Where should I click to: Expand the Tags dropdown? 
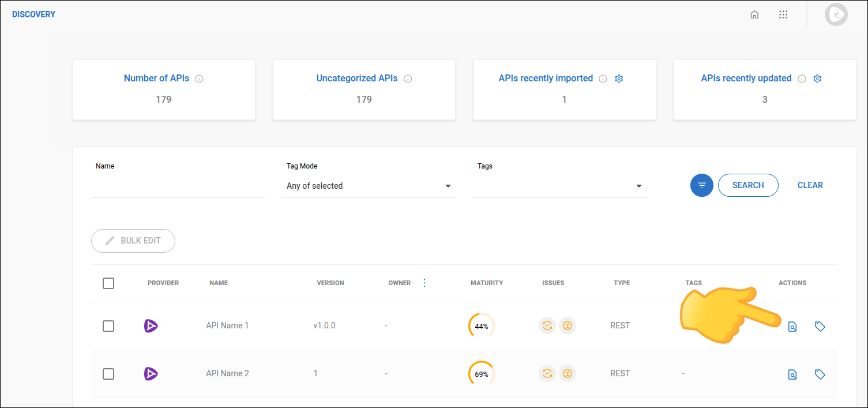(x=638, y=186)
